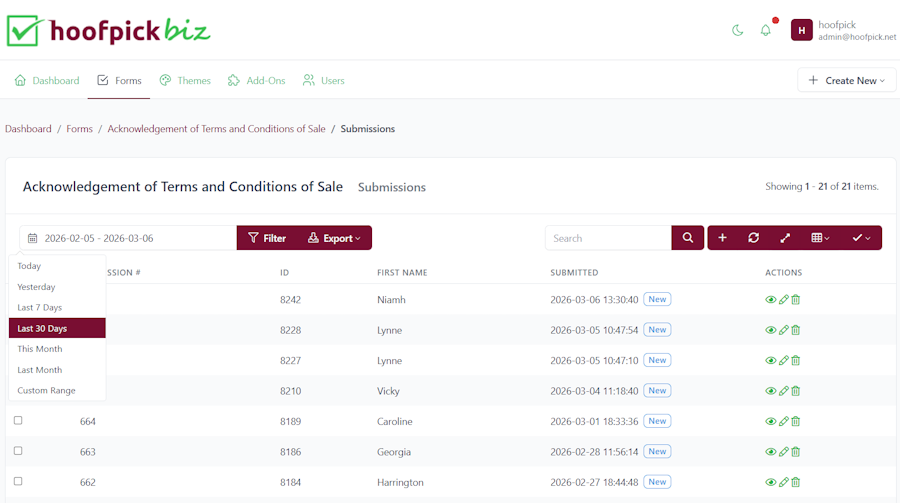Go to Users tab
The height and width of the screenshot is (503, 900).
(323, 80)
